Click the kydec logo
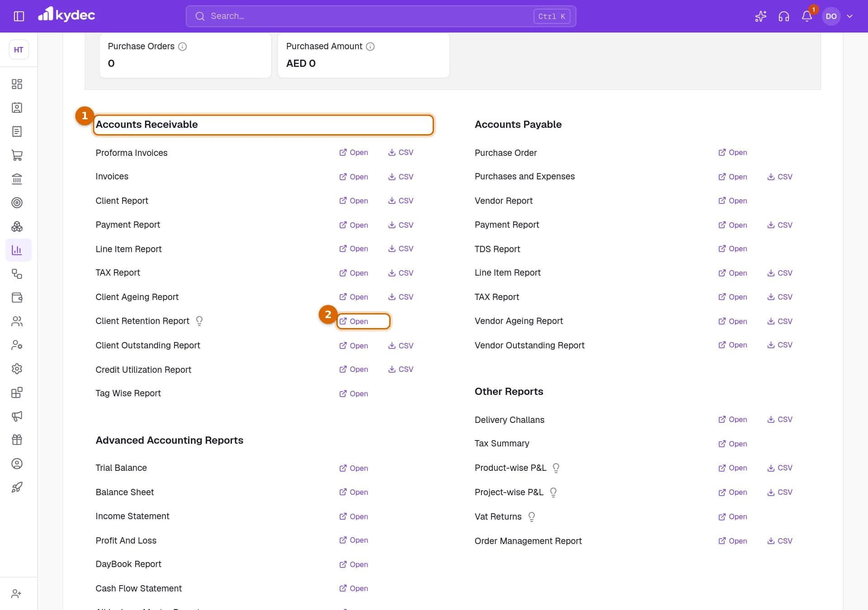The image size is (868, 610). tap(66, 15)
